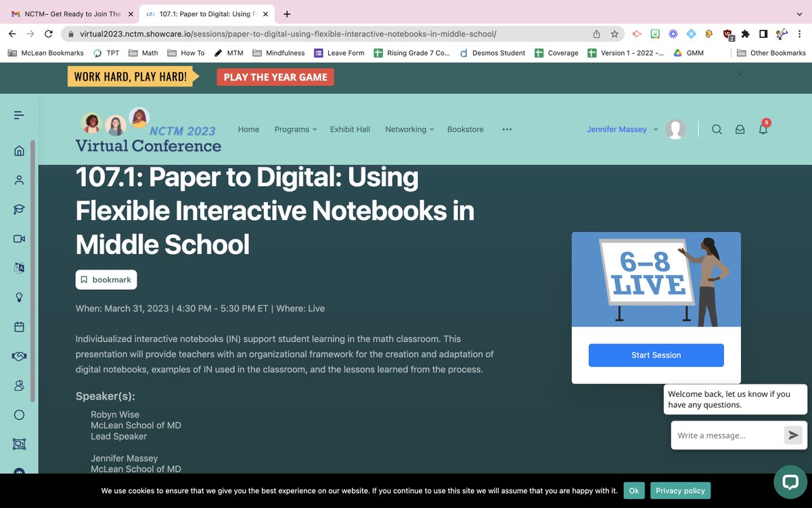Open the Desmos Student bookmark

pos(492,53)
